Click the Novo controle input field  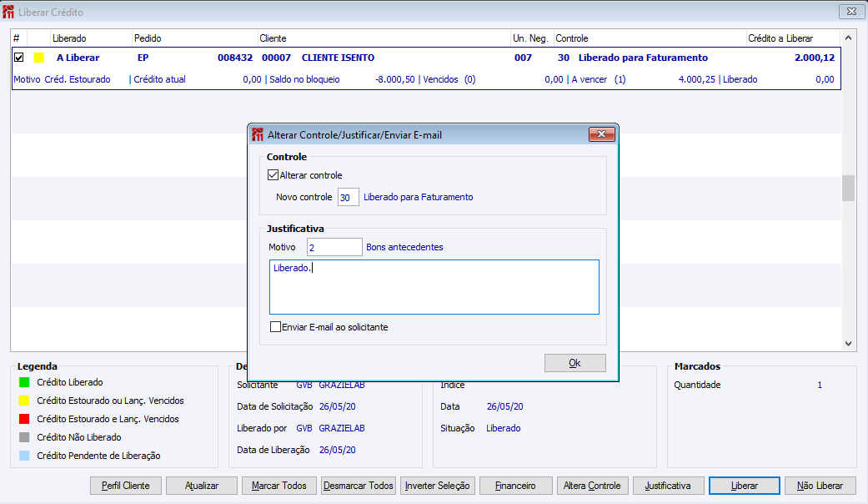pyautogui.click(x=349, y=197)
